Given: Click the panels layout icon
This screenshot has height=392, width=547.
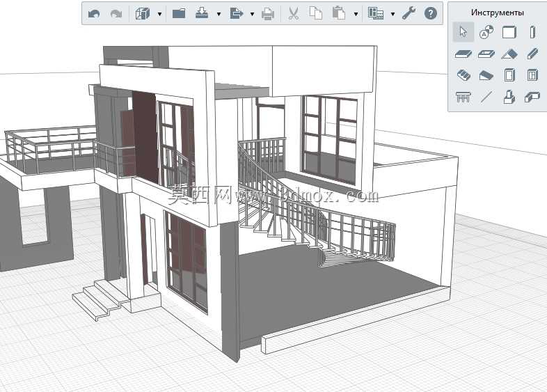Looking at the screenshot, I should (376, 14).
